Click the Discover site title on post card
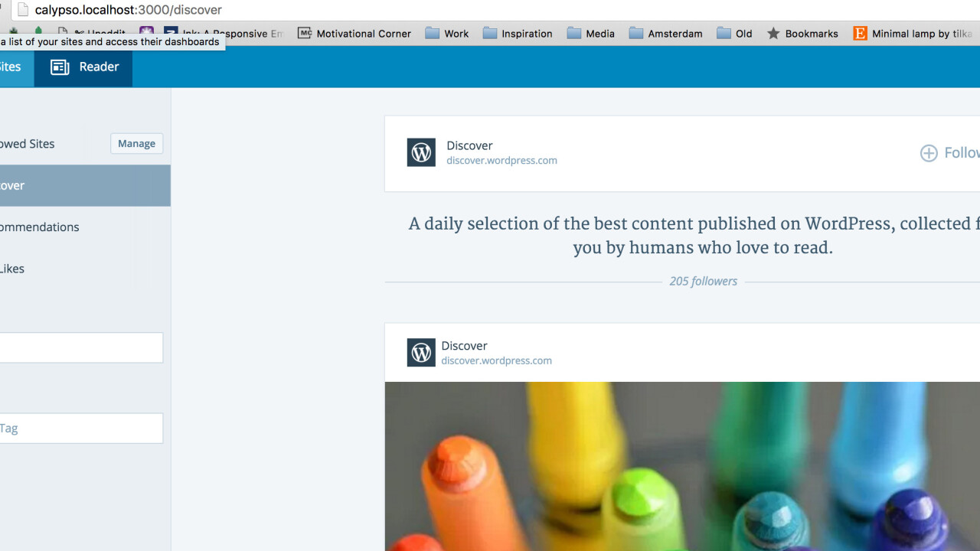The image size is (980, 551). point(464,346)
